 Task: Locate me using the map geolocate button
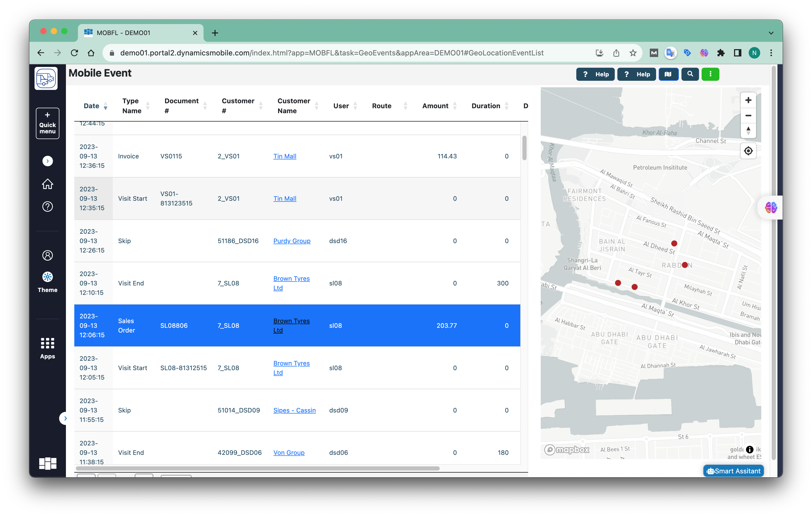click(748, 151)
